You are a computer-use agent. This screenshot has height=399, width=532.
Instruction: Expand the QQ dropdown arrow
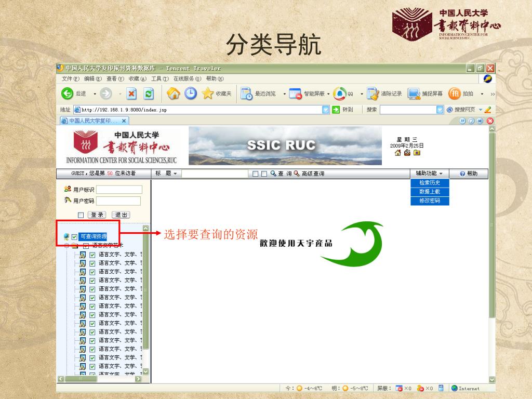point(362,94)
